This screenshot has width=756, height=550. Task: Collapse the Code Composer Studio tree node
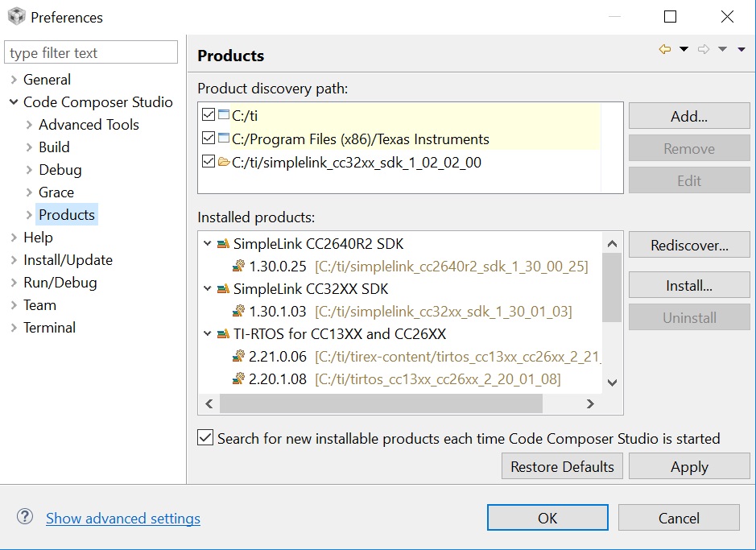pos(14,102)
